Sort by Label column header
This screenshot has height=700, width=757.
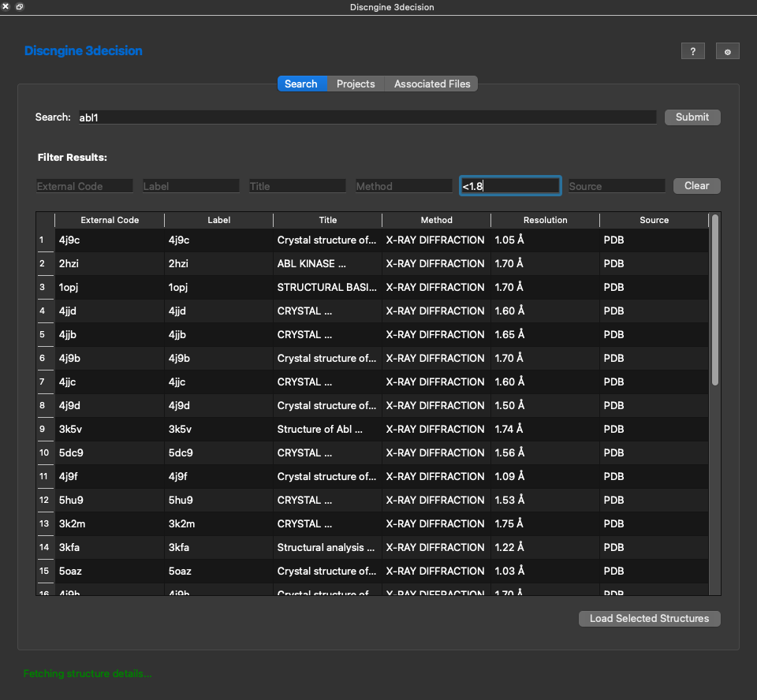coord(218,220)
